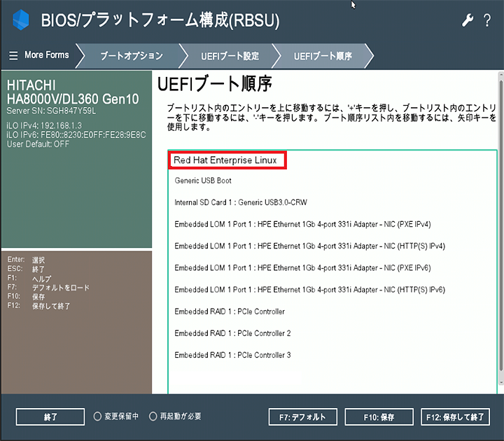Toggle the 変更保留中 radio indicator

(97, 416)
